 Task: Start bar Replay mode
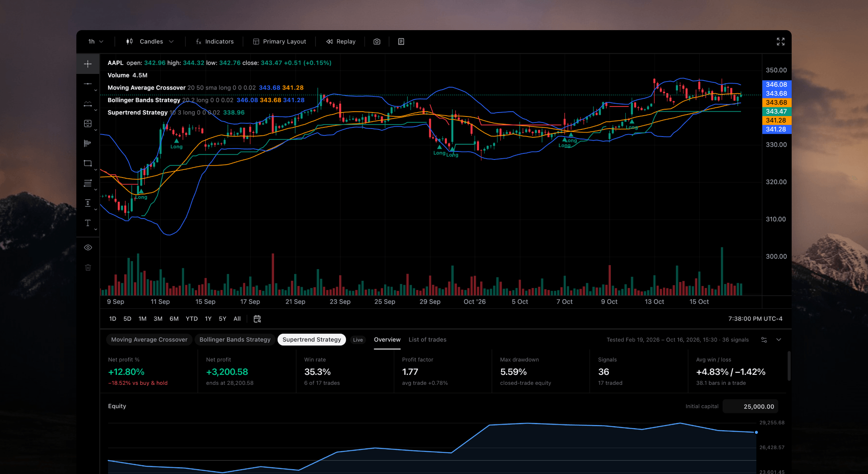coord(341,41)
